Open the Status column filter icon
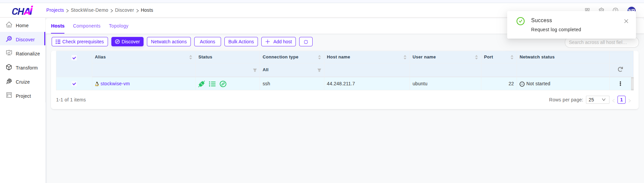The height and width of the screenshot is (183, 644). pos(255,70)
